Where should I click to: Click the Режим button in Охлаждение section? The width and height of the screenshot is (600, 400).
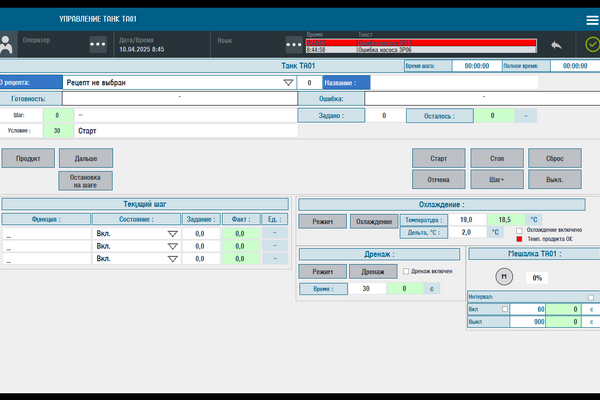[x=322, y=221]
